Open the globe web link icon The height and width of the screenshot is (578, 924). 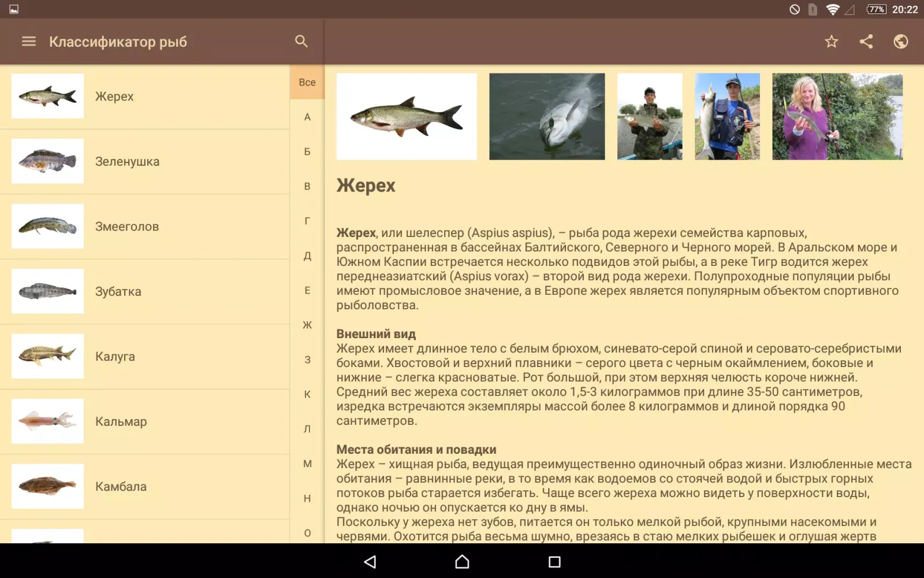900,42
